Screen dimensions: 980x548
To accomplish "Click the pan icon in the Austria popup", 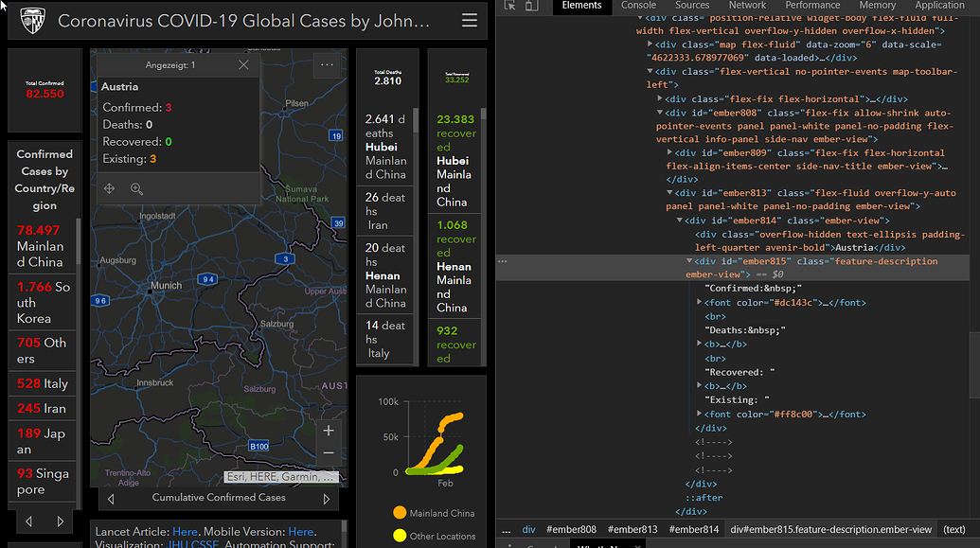I will 110,188.
